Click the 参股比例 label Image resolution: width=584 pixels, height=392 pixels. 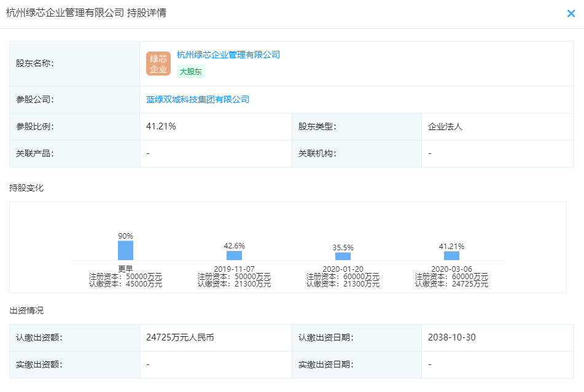click(x=34, y=127)
